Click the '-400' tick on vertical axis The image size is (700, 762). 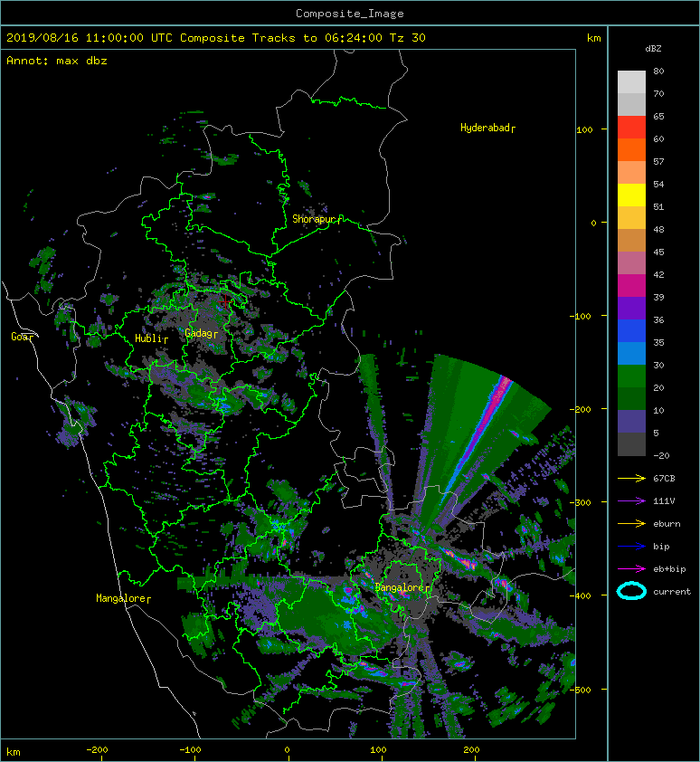point(581,595)
